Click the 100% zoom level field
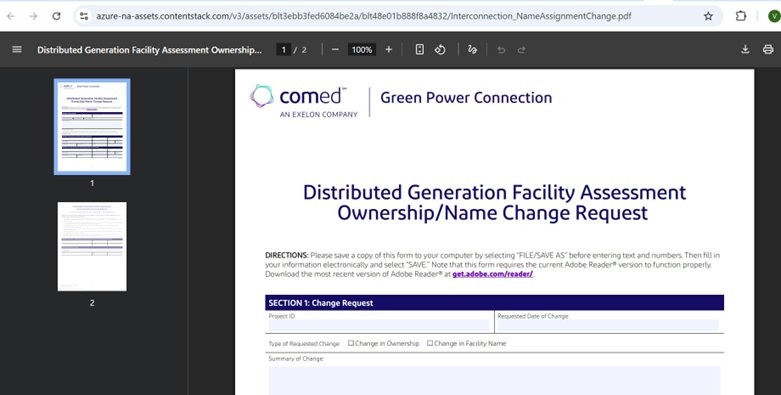 click(362, 49)
